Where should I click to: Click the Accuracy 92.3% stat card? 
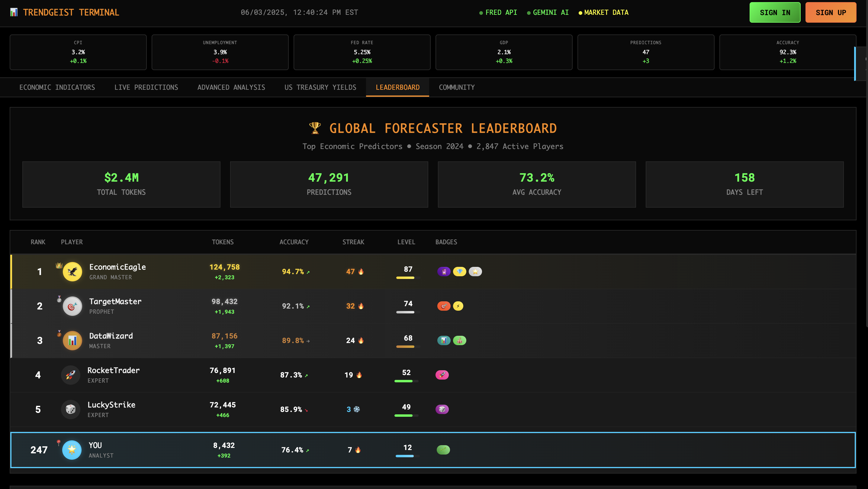pos(787,52)
